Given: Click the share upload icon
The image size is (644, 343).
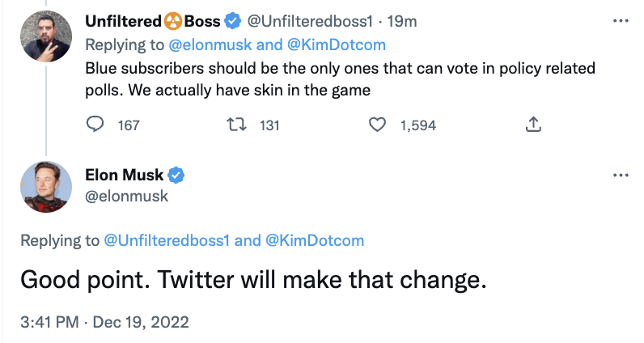Looking at the screenshot, I should (x=533, y=125).
